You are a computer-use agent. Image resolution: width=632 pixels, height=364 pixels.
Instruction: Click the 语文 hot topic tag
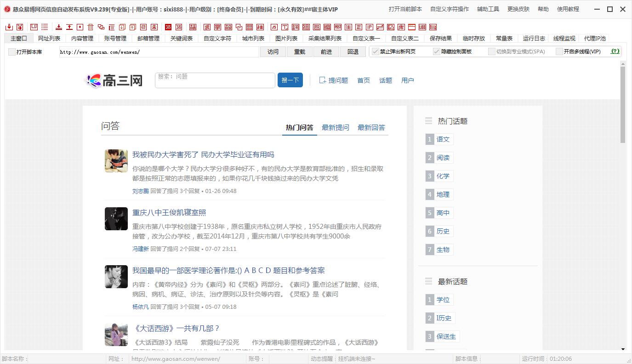(443, 139)
